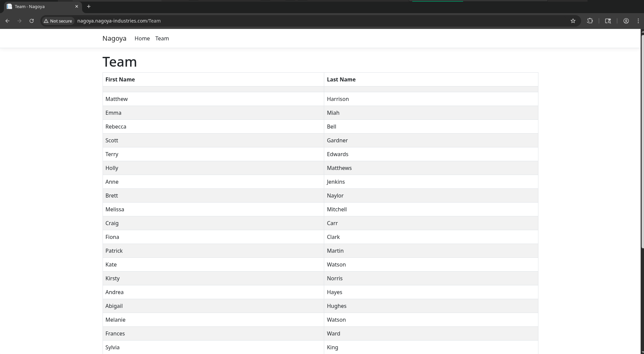Go to the Home nav link
The width and height of the screenshot is (644, 354).
pos(142,38)
